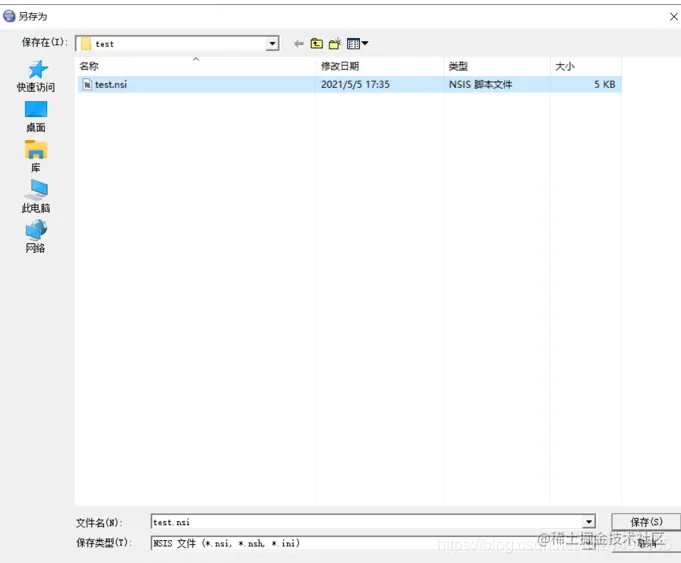Open Quick Access (快速访问) location
This screenshot has width=681, height=563.
36,76
